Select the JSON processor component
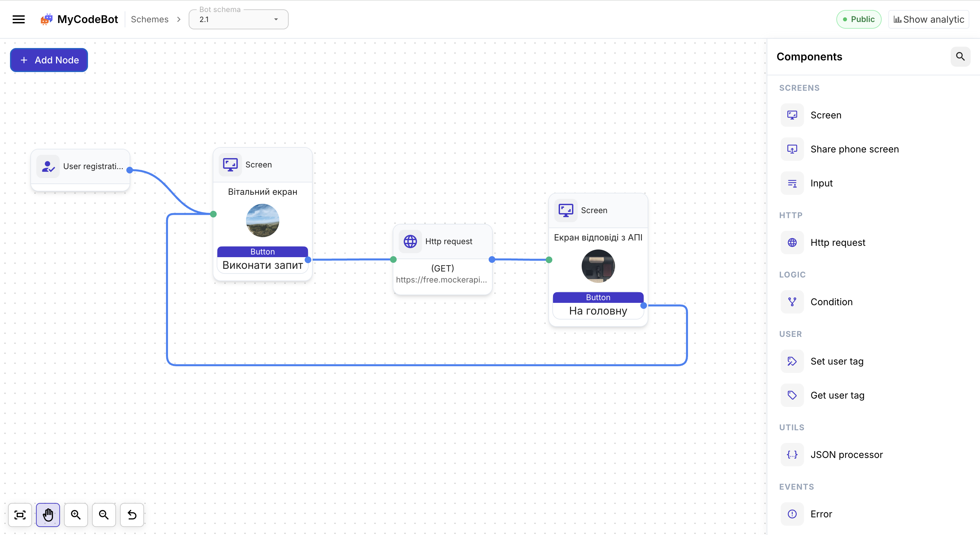The height and width of the screenshot is (535, 980). [x=847, y=454]
